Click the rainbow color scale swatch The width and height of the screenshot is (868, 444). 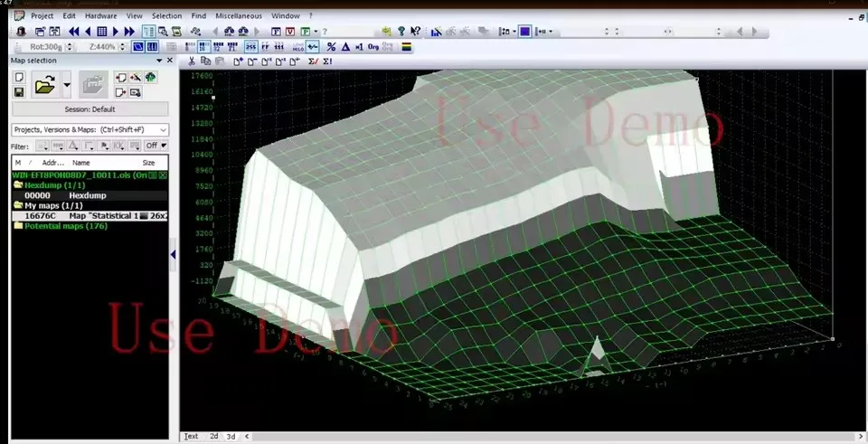[x=407, y=46]
